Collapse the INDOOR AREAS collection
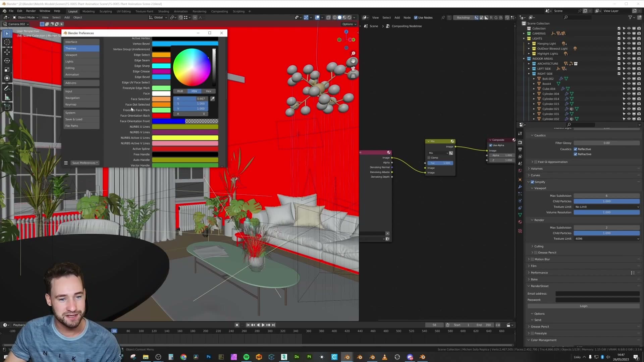The image size is (644, 362). pos(524,59)
